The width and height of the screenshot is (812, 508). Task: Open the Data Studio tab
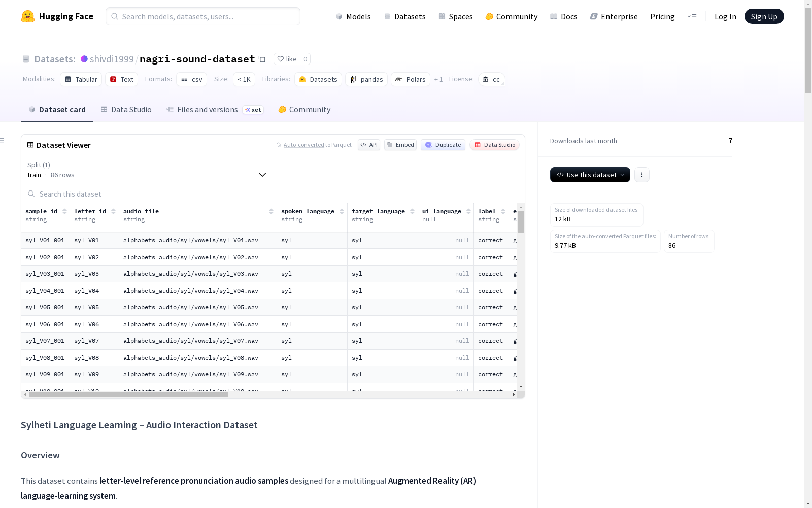click(126, 110)
